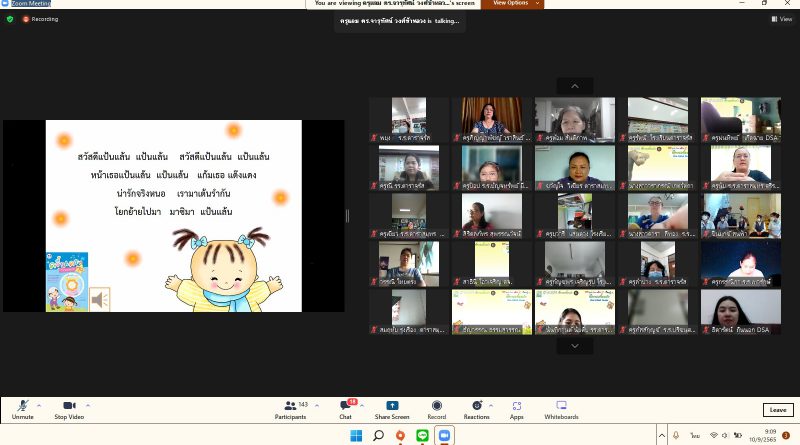Open Whiteboards
The image size is (800, 445).
coord(561,410)
